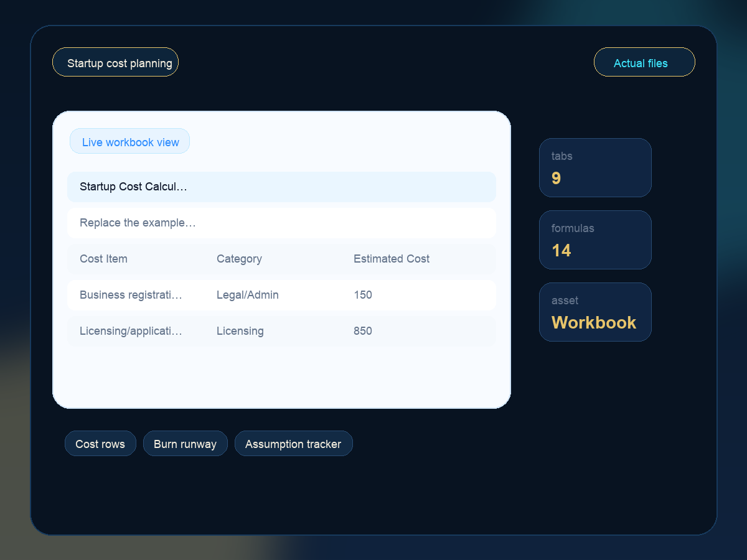Click the Cost Item column header
Screen dimensions: 747x560
[103, 259]
